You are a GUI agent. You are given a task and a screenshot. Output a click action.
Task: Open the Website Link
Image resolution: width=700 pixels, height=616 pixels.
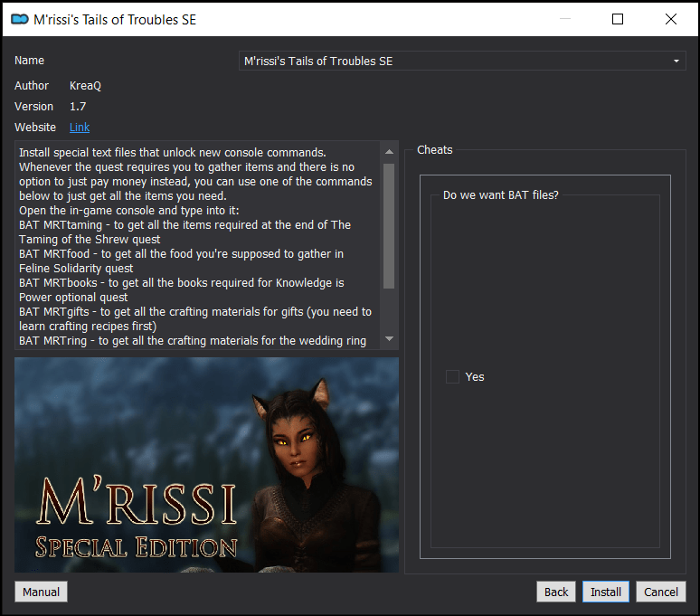point(80,128)
